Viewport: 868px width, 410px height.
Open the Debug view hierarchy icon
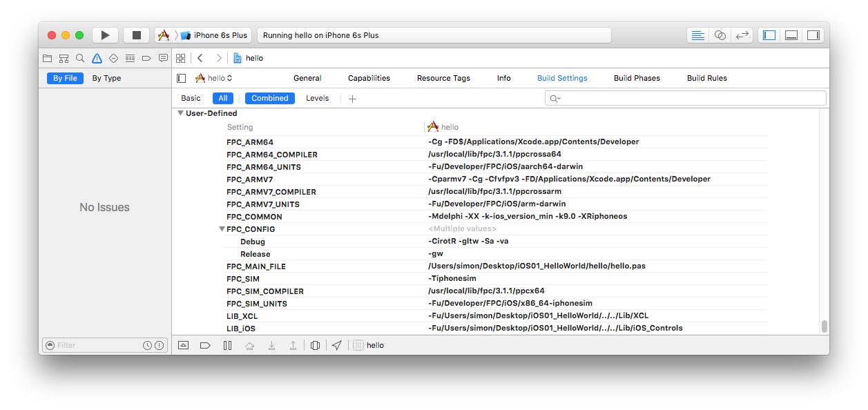coord(315,345)
